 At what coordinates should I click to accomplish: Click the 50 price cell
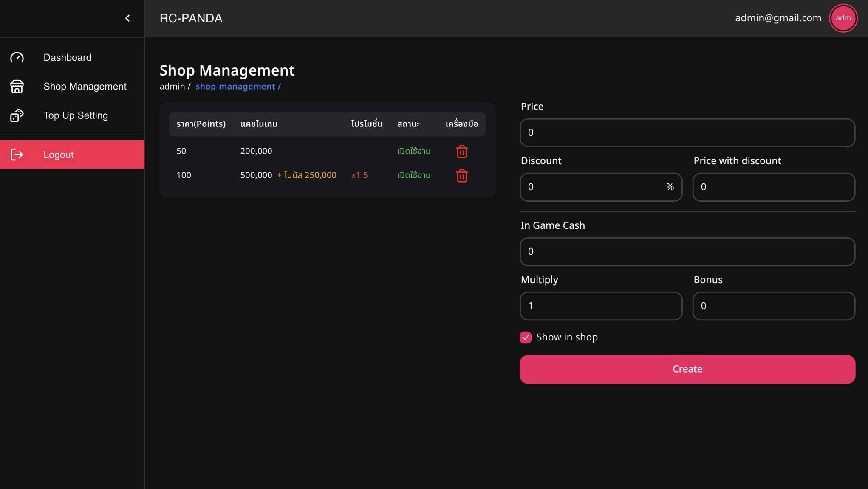click(181, 151)
